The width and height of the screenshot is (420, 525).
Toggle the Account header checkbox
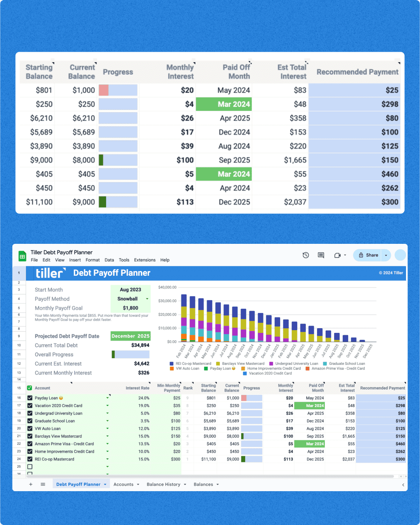click(30, 388)
